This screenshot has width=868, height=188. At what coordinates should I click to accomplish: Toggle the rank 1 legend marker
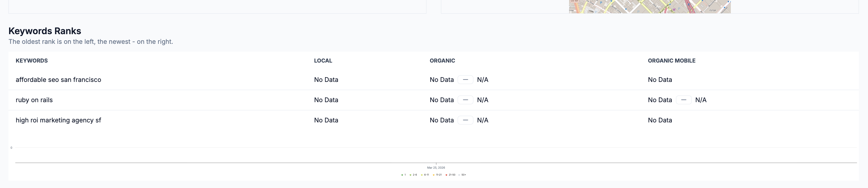[402, 175]
